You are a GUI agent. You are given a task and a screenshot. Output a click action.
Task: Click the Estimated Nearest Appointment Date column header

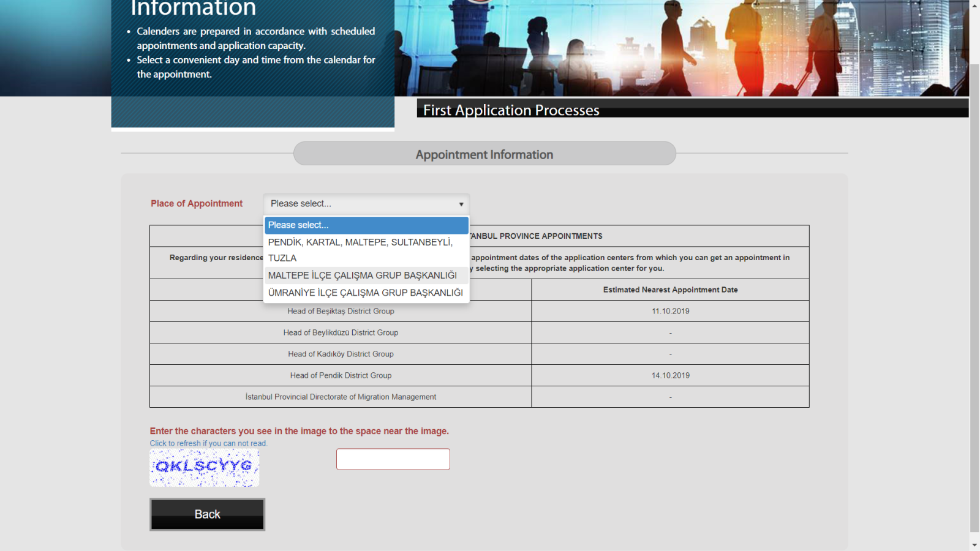(x=670, y=290)
